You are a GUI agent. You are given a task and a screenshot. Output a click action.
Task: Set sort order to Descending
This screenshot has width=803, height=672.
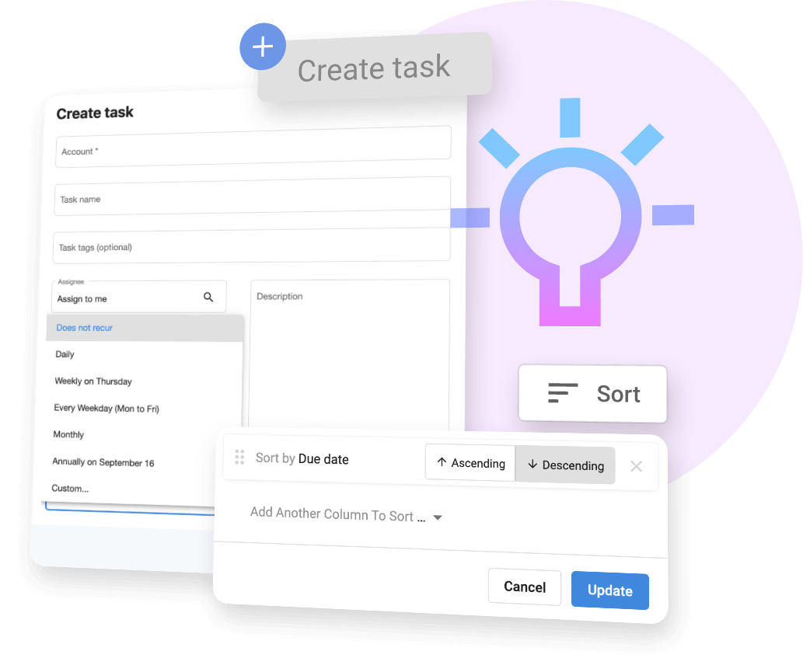pyautogui.click(x=565, y=465)
